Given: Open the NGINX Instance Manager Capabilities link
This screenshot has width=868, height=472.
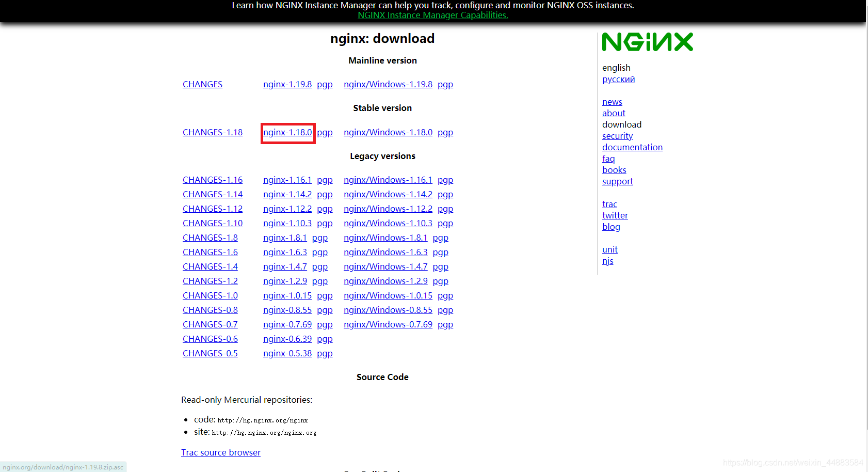Looking at the screenshot, I should pyautogui.click(x=433, y=15).
